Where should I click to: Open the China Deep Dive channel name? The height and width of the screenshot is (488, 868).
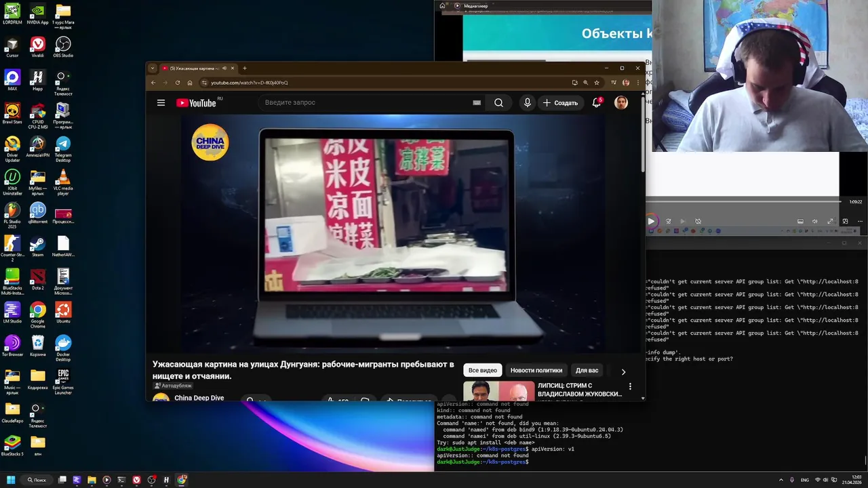pos(199,398)
